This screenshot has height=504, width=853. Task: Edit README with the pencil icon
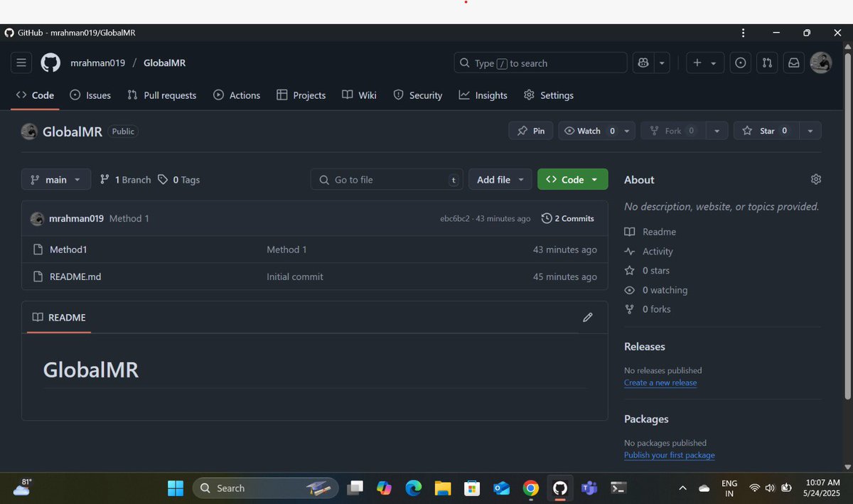[588, 317]
